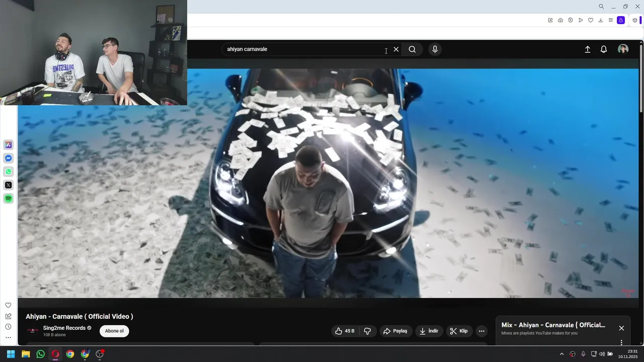Open X (Twitter) in the Opera sidebar
The width and height of the screenshot is (644, 362).
9,185
